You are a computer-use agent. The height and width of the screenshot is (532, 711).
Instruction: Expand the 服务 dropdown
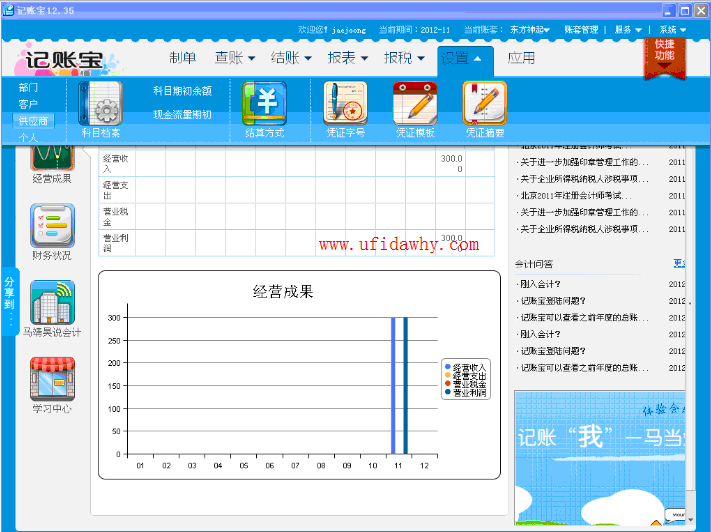[628, 30]
